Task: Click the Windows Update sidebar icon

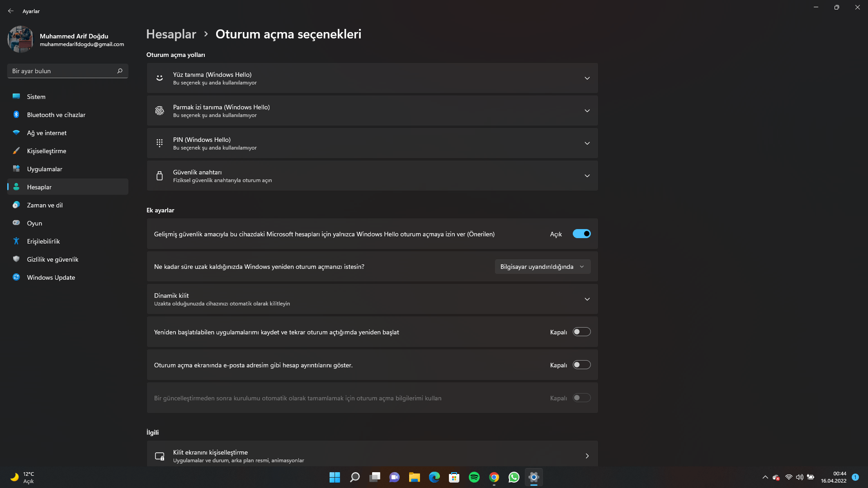Action: point(16,277)
